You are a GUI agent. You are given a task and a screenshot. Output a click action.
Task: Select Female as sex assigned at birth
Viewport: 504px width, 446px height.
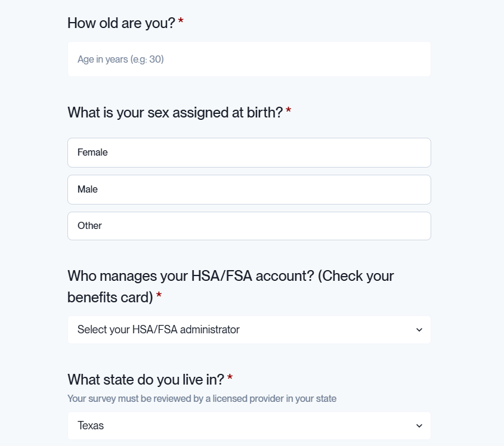[249, 153]
